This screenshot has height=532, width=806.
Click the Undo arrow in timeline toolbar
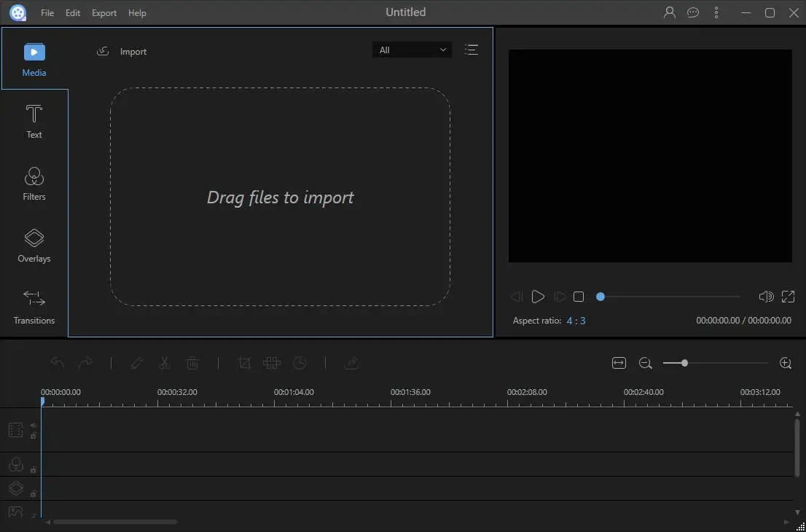(57, 364)
